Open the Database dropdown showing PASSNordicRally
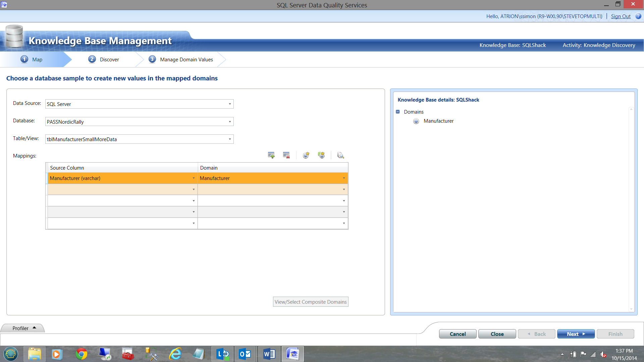This screenshot has width=644, height=362. click(x=230, y=122)
